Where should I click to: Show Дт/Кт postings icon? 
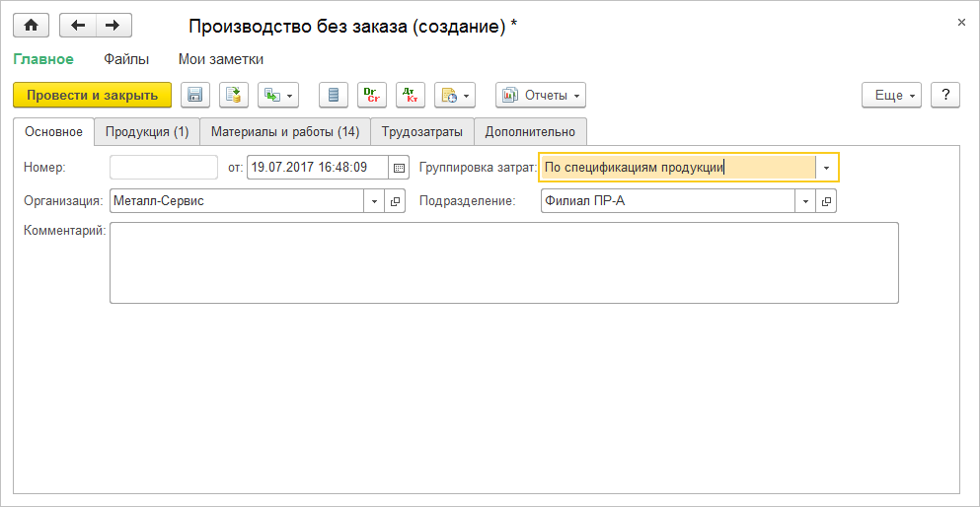[411, 95]
